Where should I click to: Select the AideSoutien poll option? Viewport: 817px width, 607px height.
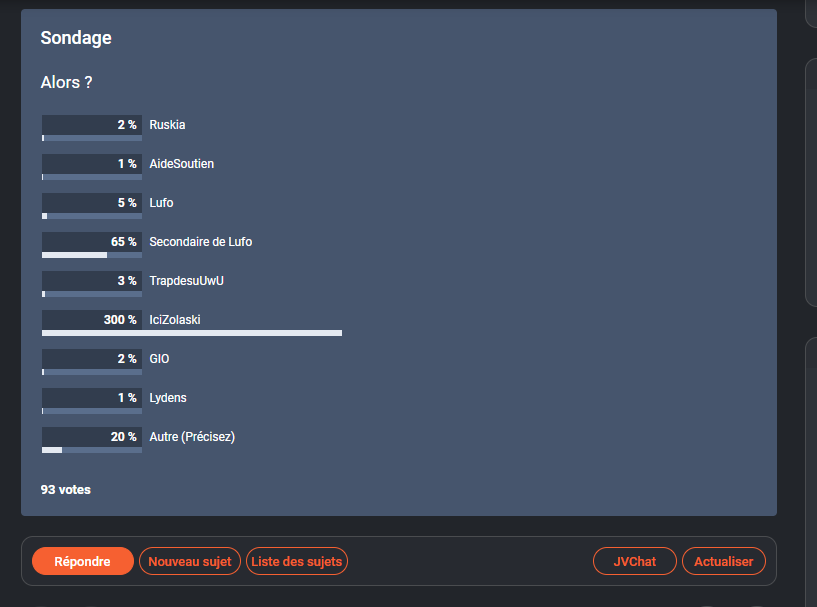[x=181, y=164]
